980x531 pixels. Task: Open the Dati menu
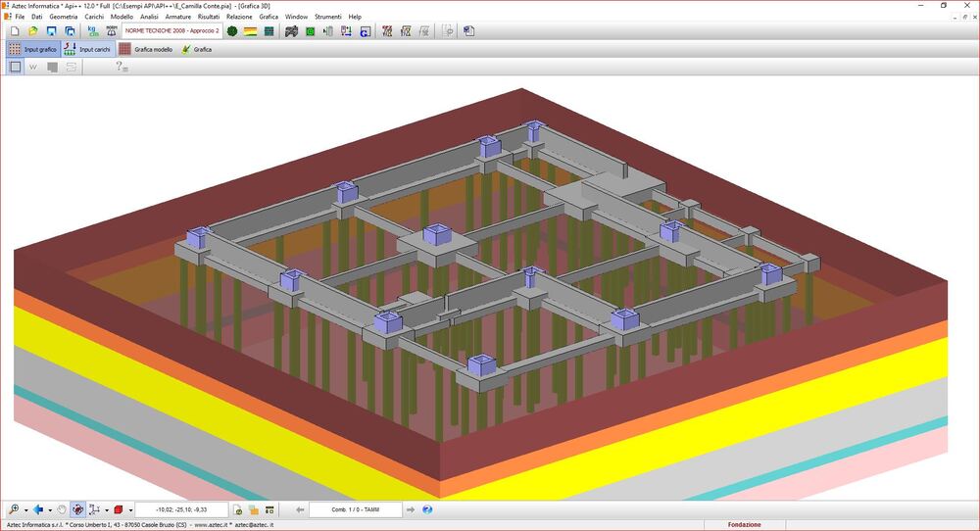click(x=37, y=17)
